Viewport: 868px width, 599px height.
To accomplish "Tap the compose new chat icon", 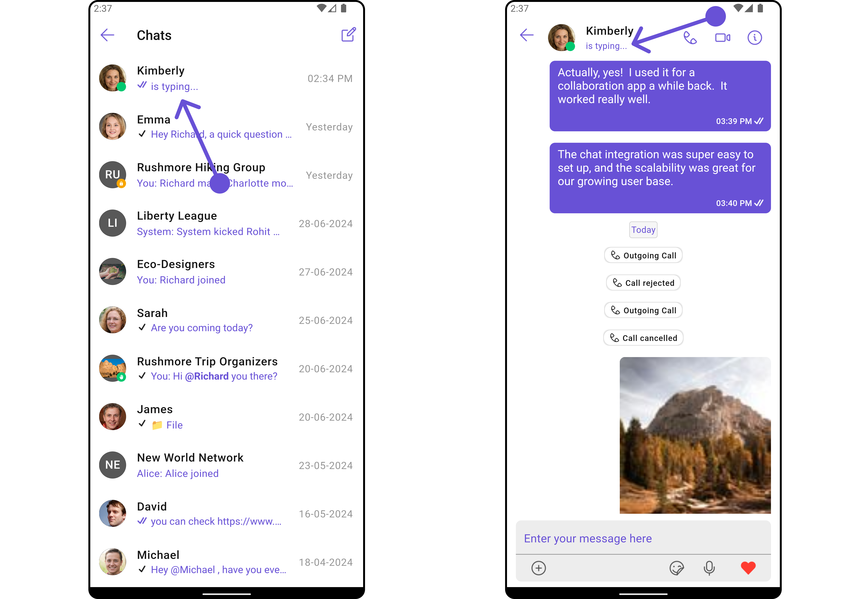I will 348,35.
